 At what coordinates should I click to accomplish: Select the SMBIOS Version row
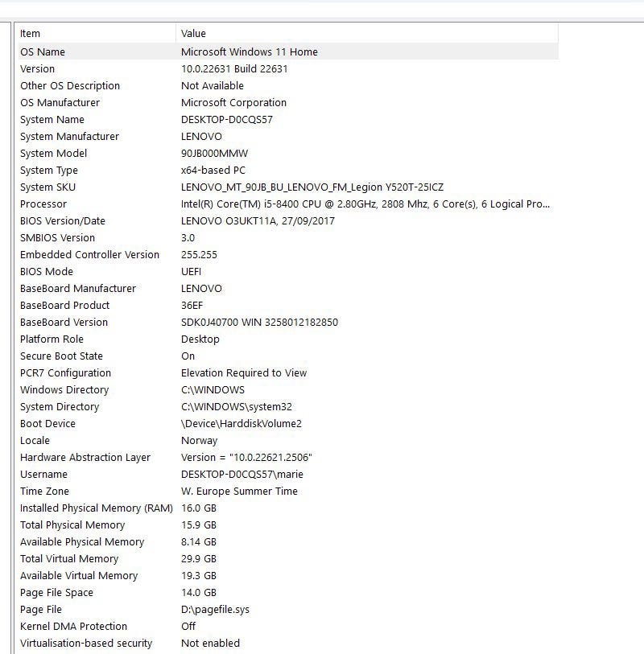pos(288,238)
